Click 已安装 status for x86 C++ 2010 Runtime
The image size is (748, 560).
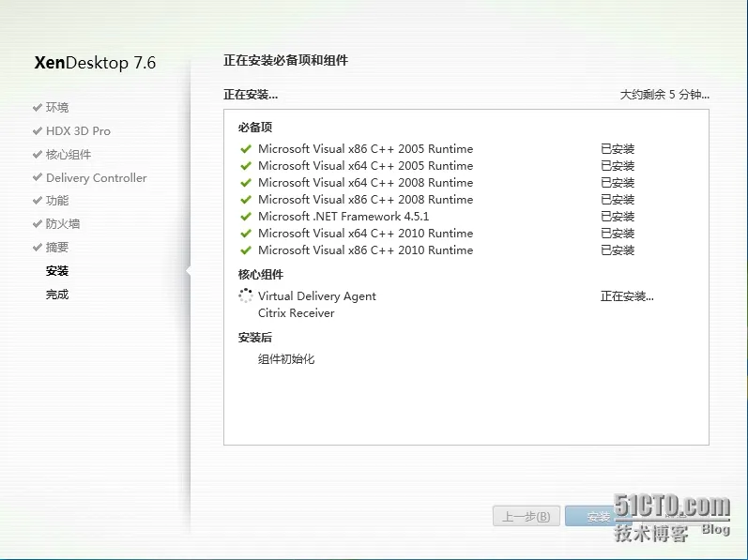[x=618, y=250]
